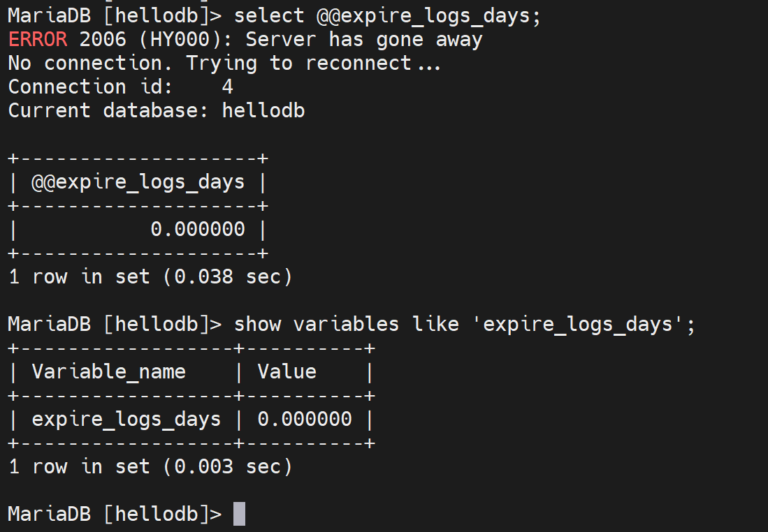The height and width of the screenshot is (532, 768).
Task: Click the expire_logs_days cell under Variable_name
Action: [126, 419]
